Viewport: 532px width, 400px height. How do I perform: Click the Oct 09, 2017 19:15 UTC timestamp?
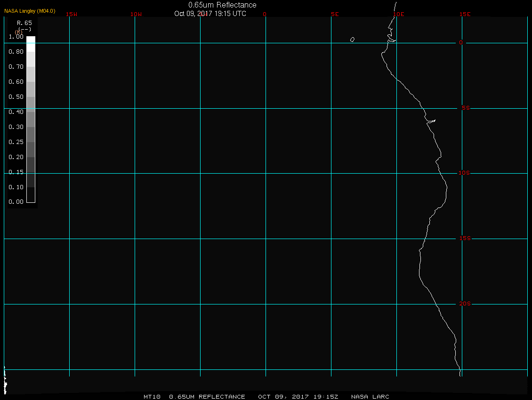tap(210, 14)
